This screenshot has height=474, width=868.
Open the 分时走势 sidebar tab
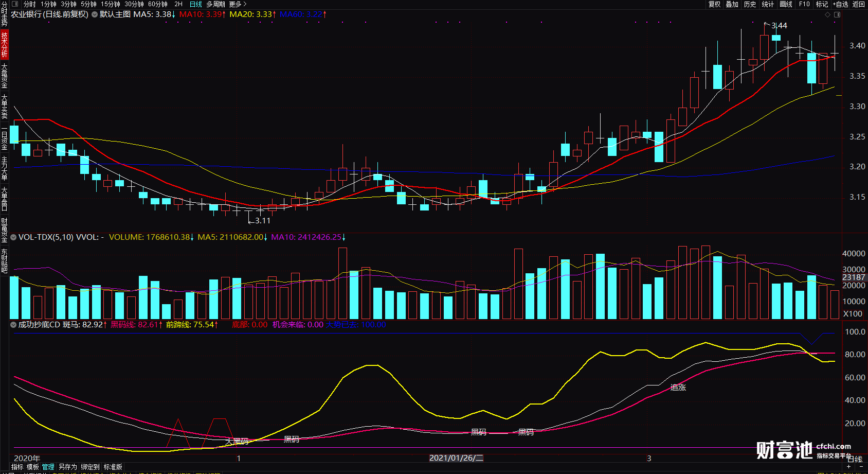click(x=4, y=14)
